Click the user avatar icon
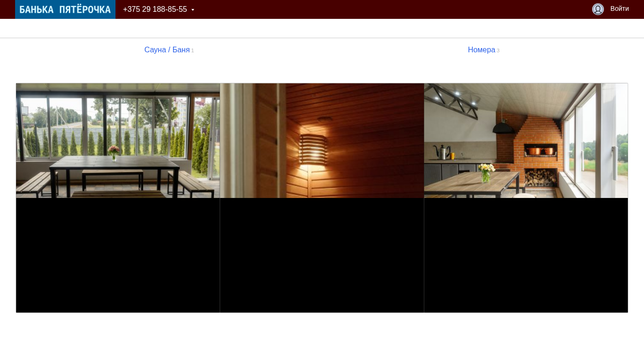This screenshot has width=644, height=362. coord(598,9)
